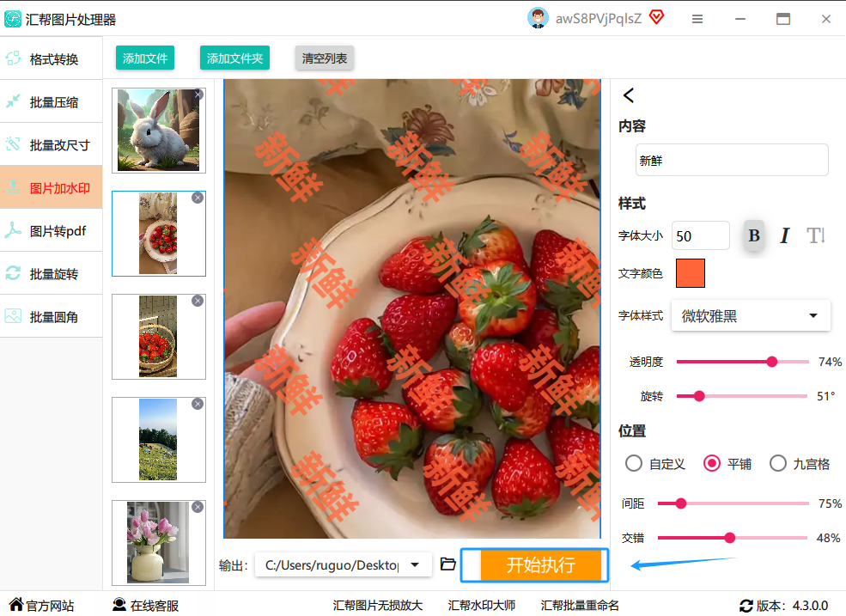Select the 自定义 position option
This screenshot has width=846, height=616.
click(x=634, y=464)
